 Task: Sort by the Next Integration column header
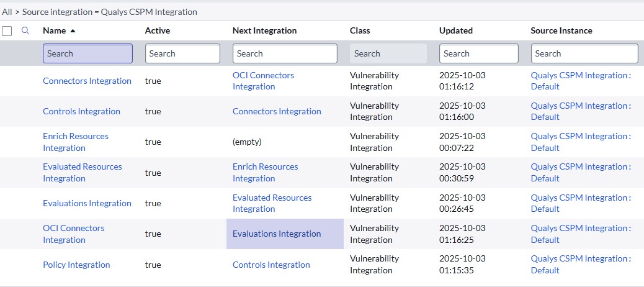[x=264, y=30]
